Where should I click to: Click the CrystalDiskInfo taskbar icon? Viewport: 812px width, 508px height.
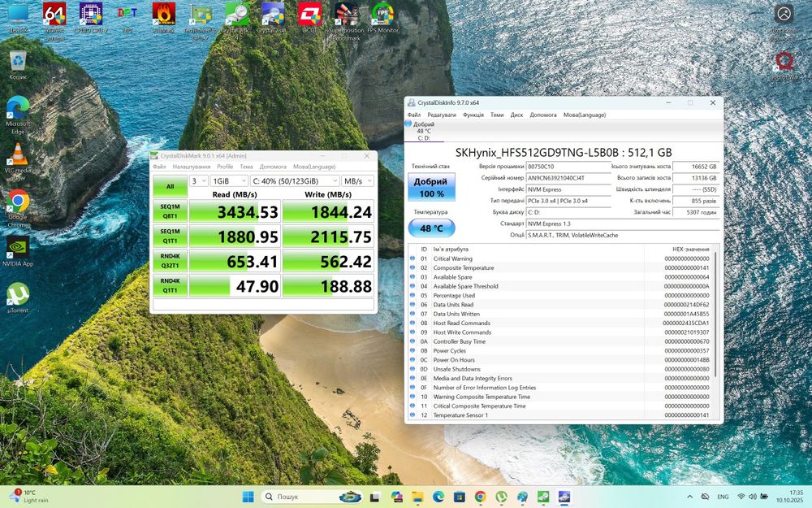(x=564, y=497)
